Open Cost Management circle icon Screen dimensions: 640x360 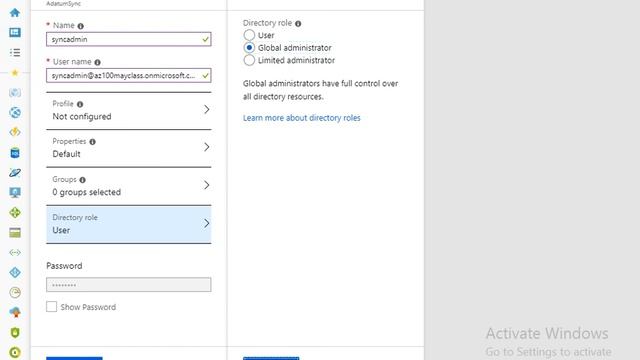15,352
